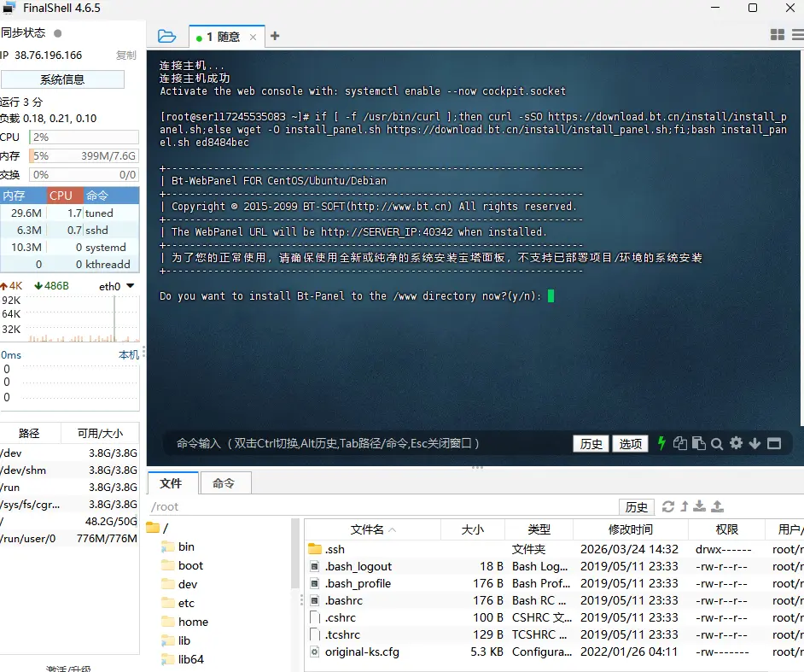
Task: Refresh the remote file list
Action: click(x=668, y=506)
